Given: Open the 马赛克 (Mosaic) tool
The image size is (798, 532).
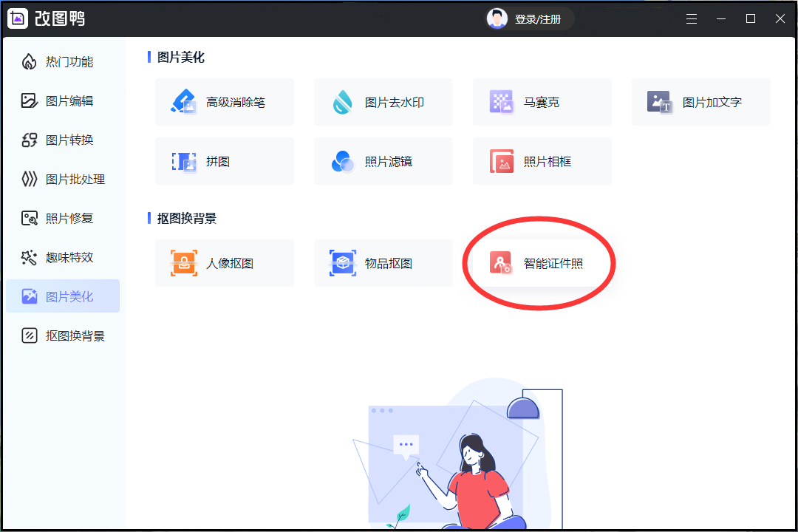Looking at the screenshot, I should 542,102.
